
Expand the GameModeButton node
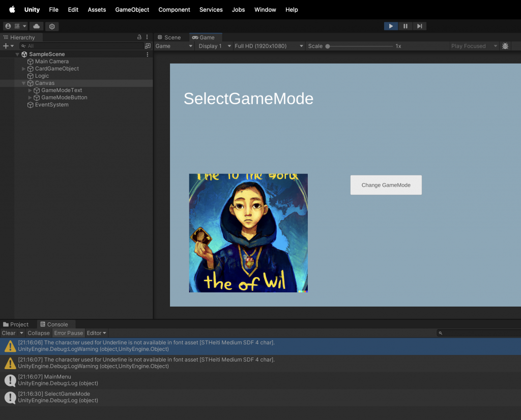tap(30, 98)
